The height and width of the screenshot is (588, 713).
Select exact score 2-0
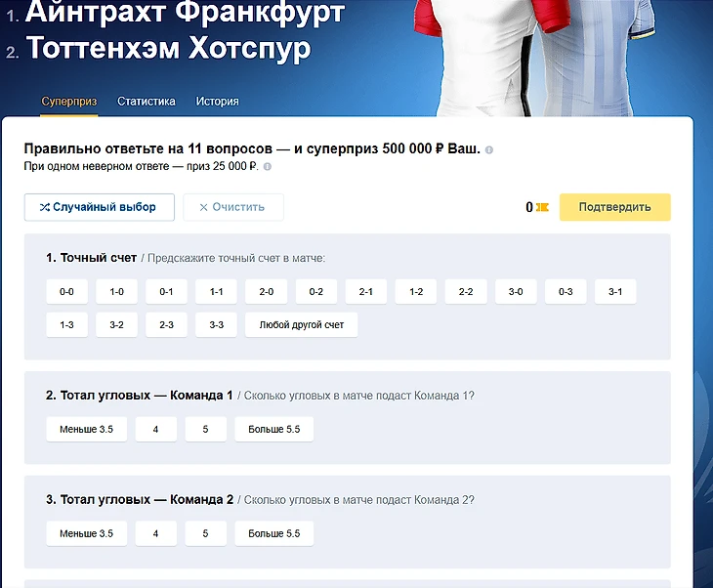point(266,291)
